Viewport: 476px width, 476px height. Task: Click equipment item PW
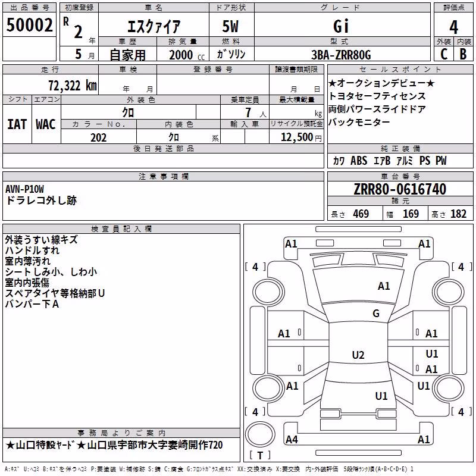(441, 161)
